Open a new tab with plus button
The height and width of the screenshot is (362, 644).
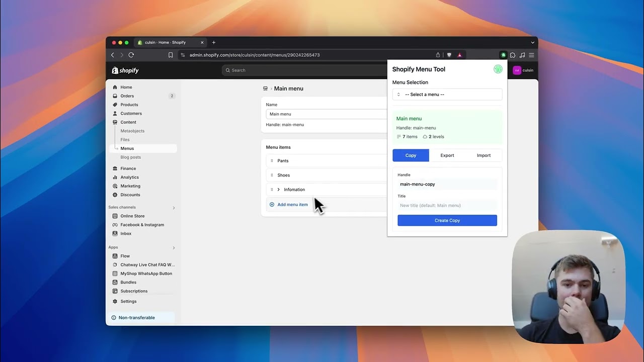point(214,42)
